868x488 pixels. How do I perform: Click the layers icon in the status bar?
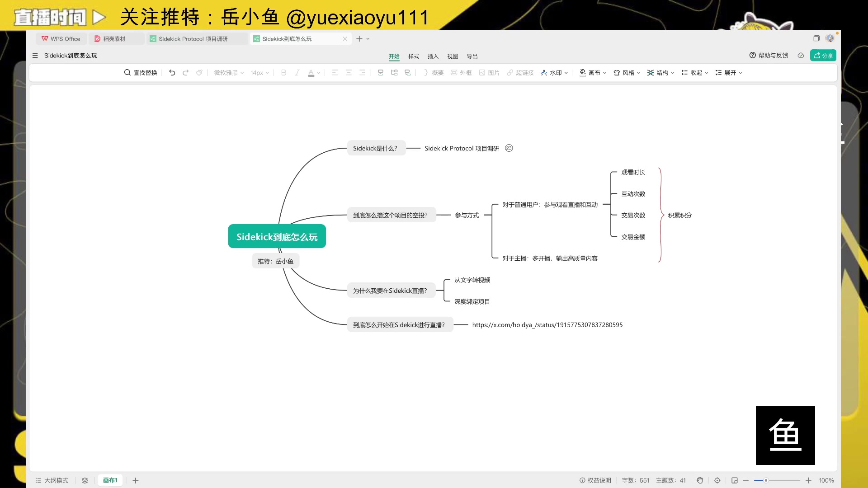85,480
